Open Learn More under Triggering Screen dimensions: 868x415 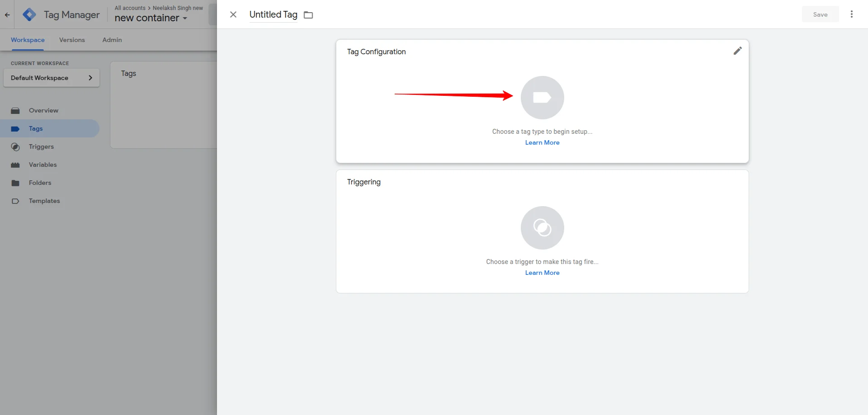coord(542,273)
